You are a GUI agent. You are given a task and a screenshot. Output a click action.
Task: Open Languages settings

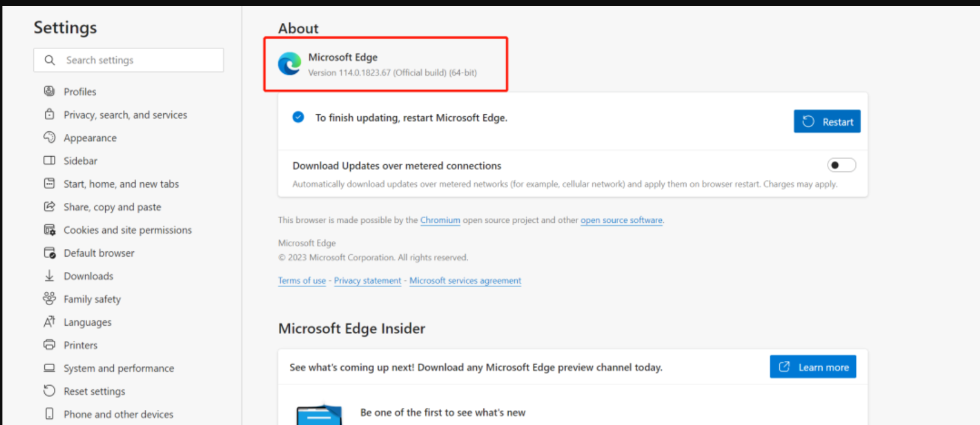point(88,322)
